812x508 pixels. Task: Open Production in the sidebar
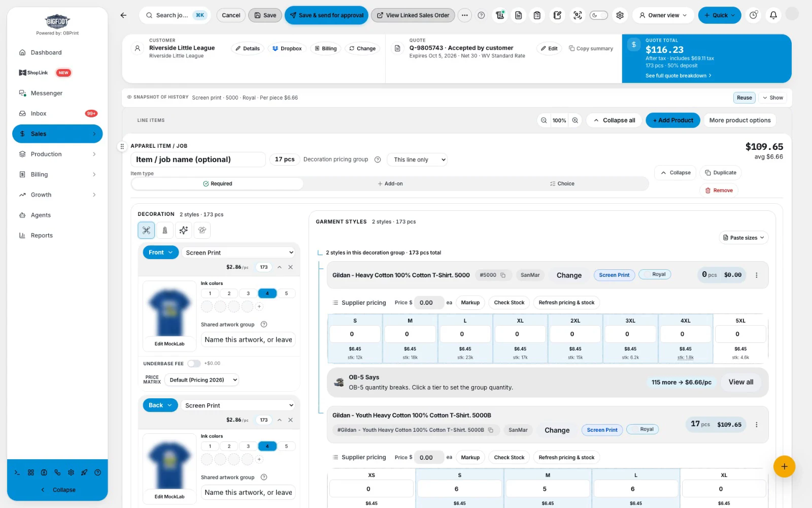(x=57, y=154)
